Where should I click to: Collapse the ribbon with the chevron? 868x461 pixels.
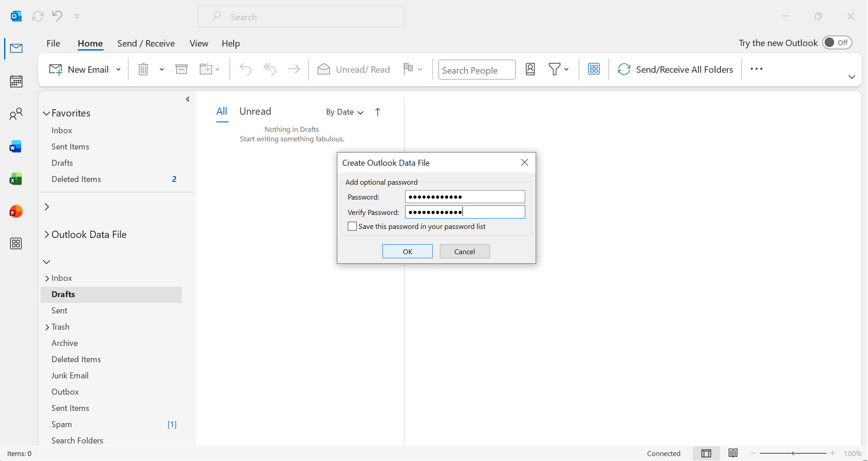(852, 77)
